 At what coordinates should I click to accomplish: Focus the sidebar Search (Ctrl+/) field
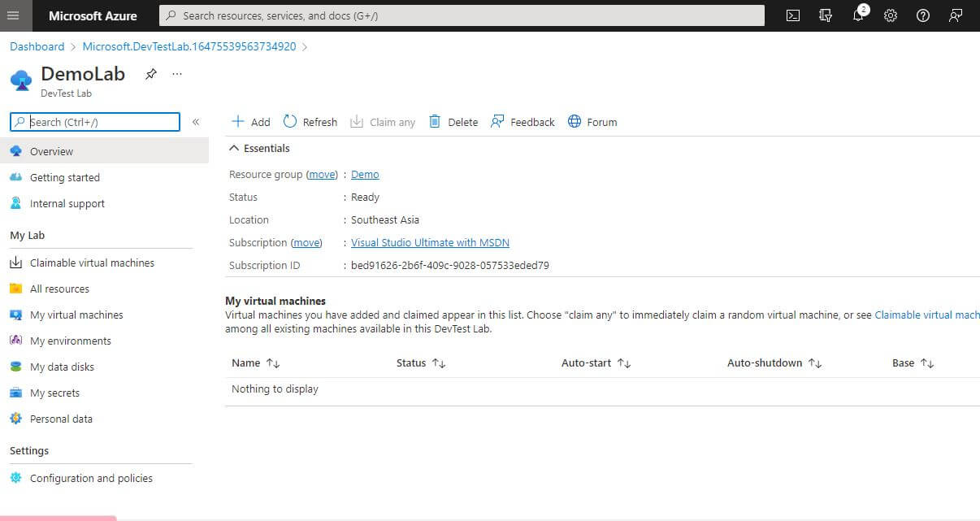click(95, 122)
